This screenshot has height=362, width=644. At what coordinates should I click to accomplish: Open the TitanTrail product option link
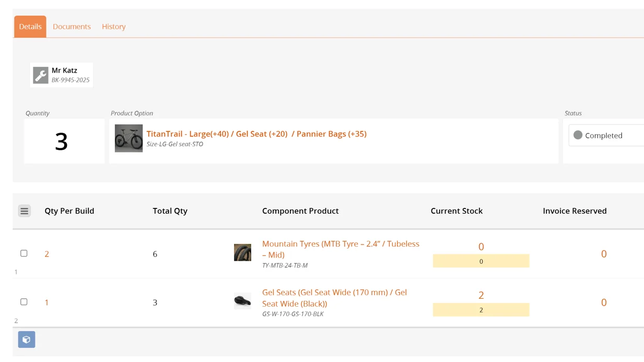[x=256, y=134]
